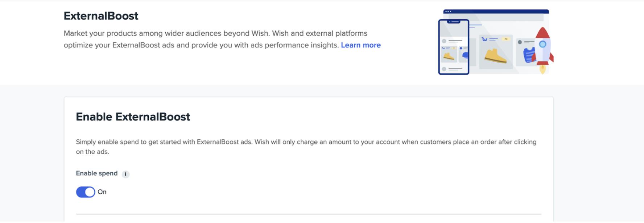This screenshot has height=223, width=644.
Task: Click the phone notch in the illustration
Action: (x=454, y=22)
